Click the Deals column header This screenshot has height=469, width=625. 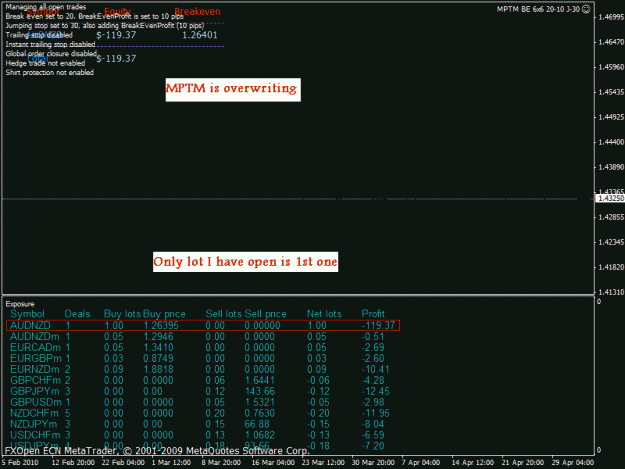pyautogui.click(x=77, y=314)
